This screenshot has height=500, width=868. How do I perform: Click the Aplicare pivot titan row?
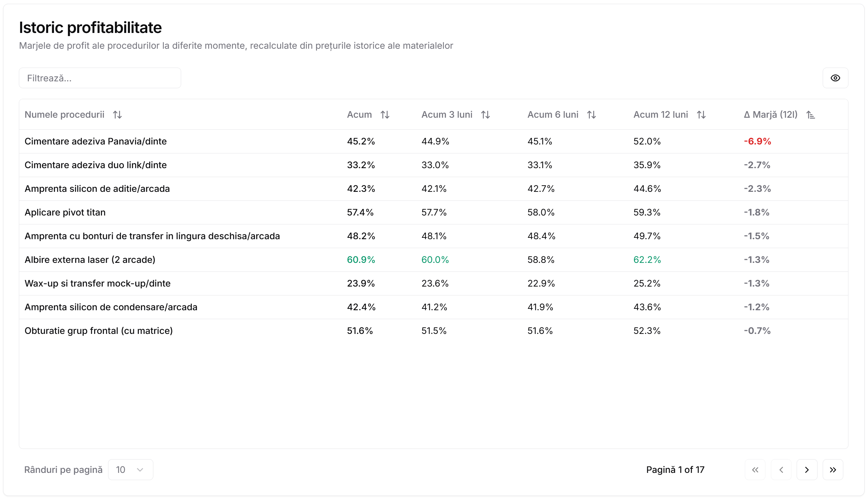[65, 212]
